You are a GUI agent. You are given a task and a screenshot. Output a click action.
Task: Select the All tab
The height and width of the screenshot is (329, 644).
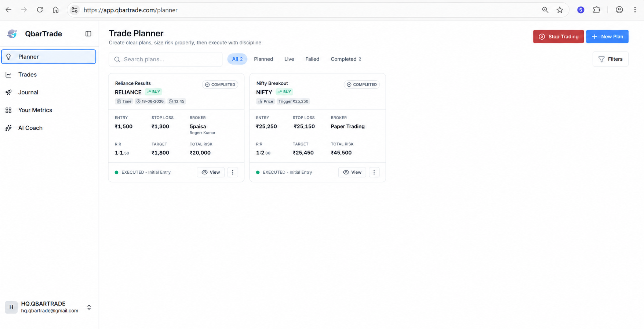tap(237, 59)
